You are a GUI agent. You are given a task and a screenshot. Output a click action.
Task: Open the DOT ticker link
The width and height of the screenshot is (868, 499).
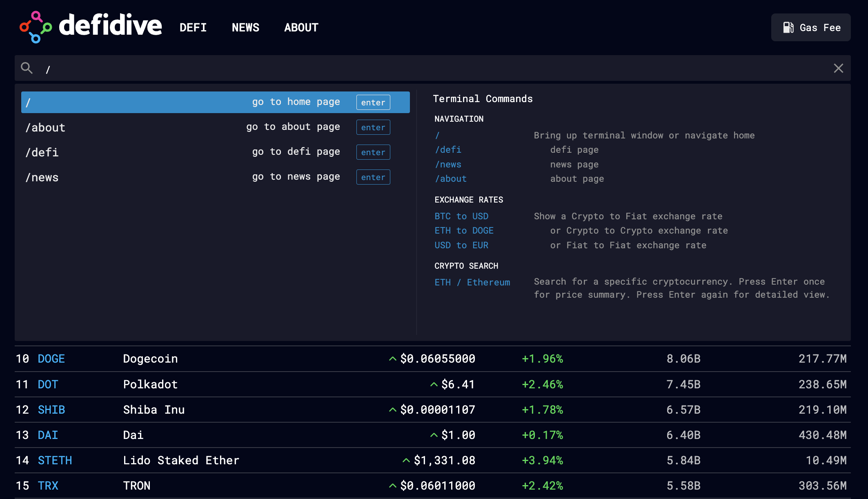(48, 384)
